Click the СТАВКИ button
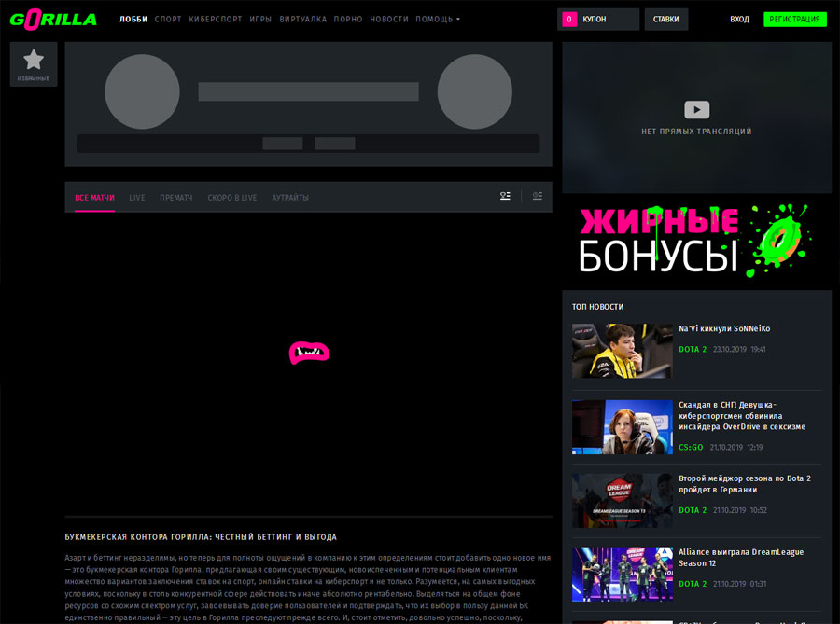Image resolution: width=840 pixels, height=624 pixels. [665, 20]
